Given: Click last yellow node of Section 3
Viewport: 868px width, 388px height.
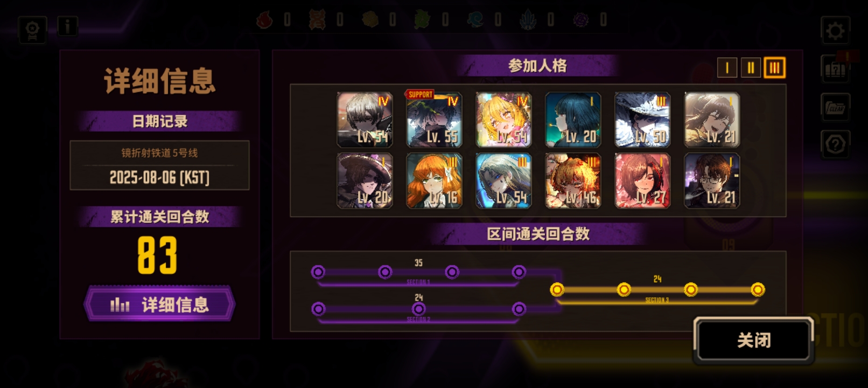Looking at the screenshot, I should coord(758,290).
